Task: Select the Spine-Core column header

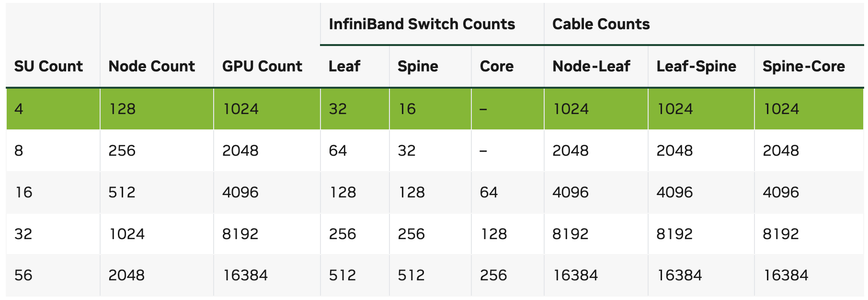Action: [x=803, y=66]
